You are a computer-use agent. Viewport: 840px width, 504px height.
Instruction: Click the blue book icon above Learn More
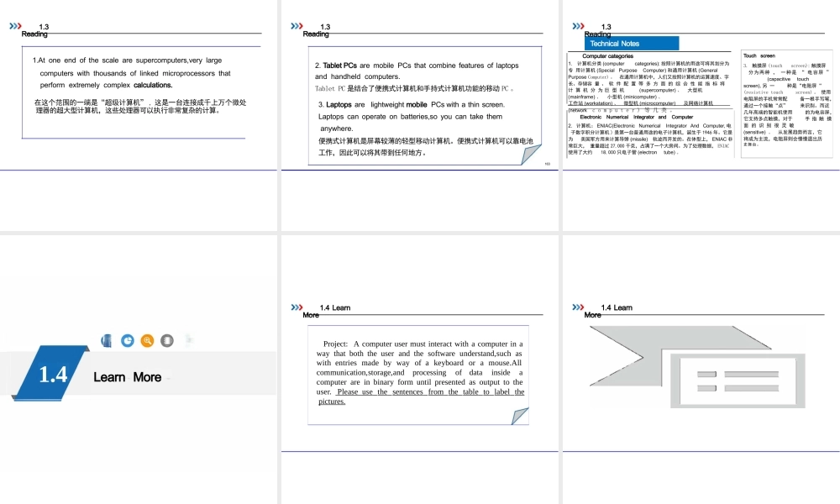click(107, 341)
